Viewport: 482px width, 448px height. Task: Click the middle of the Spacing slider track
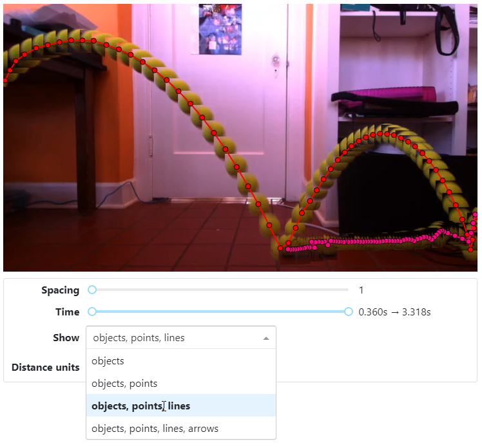(220, 290)
